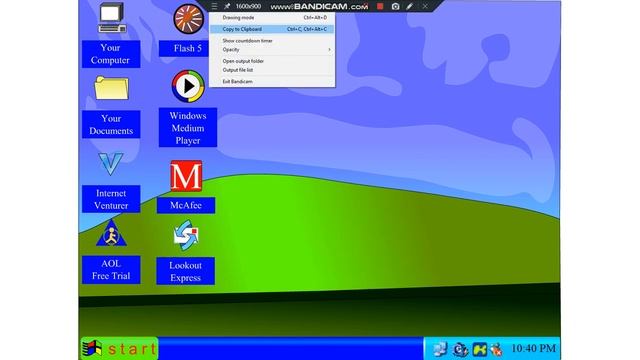
Task: Close the Bandicam recording bar
Action: tap(425, 6)
